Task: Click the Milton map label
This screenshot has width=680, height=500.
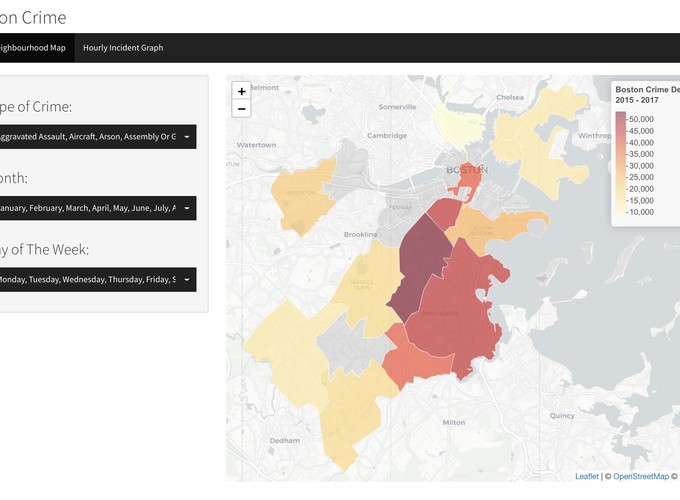Action: point(454,422)
